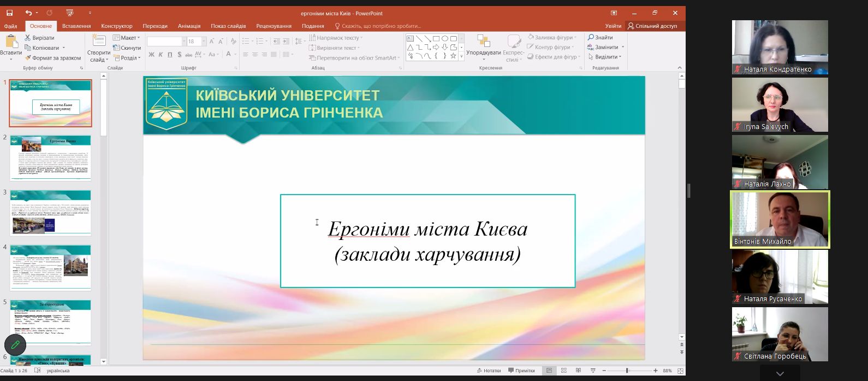Start slideshow from beginning via quick access icon

[69, 13]
